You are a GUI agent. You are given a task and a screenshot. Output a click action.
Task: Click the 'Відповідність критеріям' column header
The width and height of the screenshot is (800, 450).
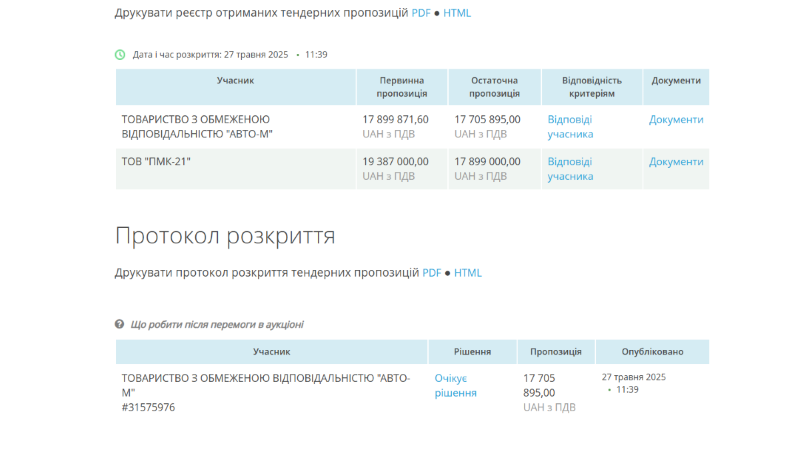pos(592,86)
